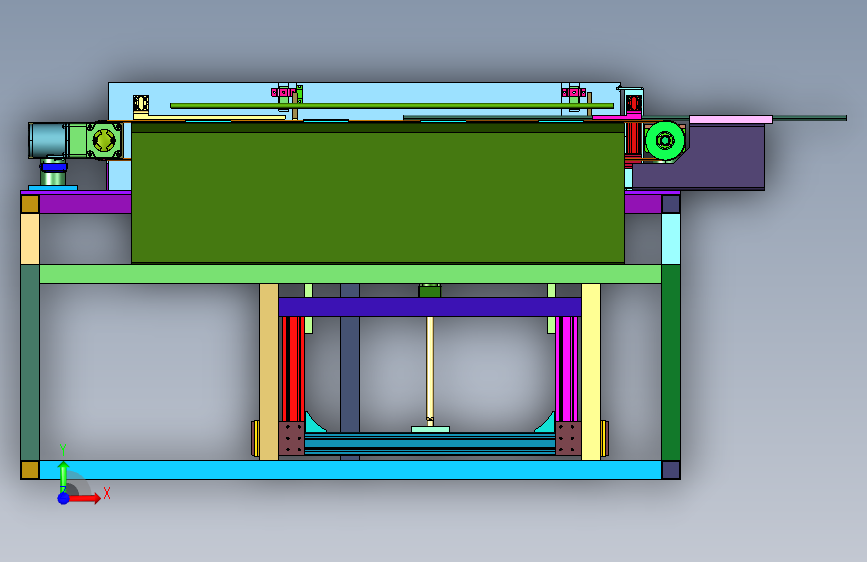
Task: Click the green Y axis arrow
Action: pyautogui.click(x=64, y=473)
